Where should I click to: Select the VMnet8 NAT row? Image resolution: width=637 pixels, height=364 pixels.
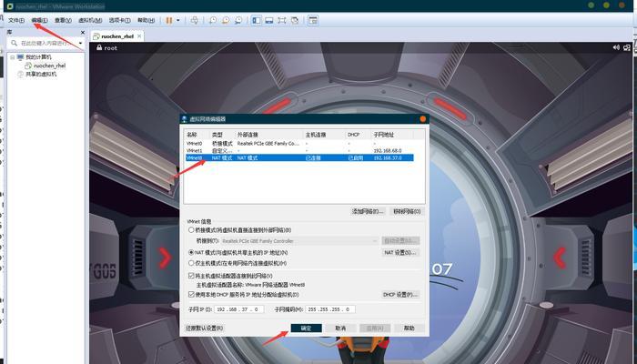coord(299,157)
